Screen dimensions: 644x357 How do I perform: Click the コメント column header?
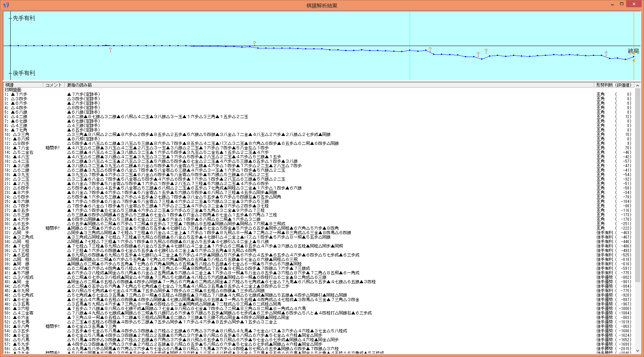(54, 85)
